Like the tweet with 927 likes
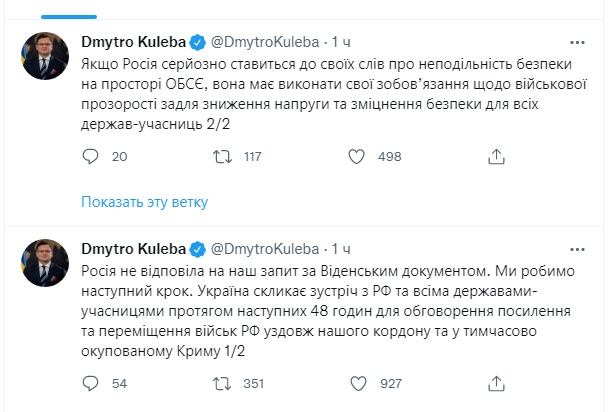The width and height of the screenshot is (611, 412). pyautogui.click(x=353, y=381)
